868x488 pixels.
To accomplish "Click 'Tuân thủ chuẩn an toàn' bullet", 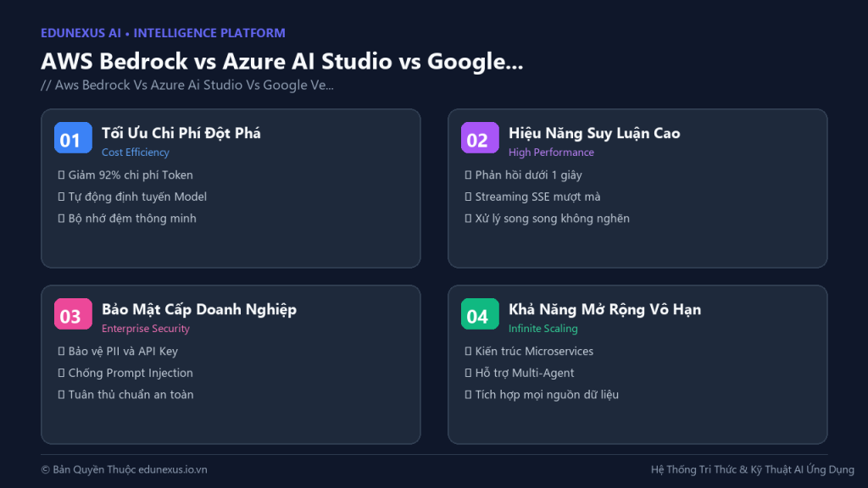I will pyautogui.click(x=125, y=394).
